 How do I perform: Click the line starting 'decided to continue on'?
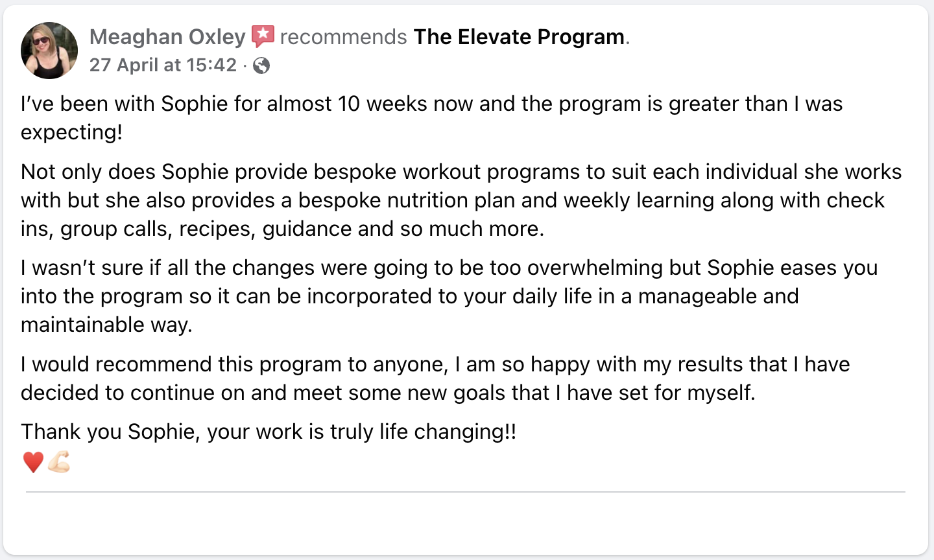[x=388, y=393]
